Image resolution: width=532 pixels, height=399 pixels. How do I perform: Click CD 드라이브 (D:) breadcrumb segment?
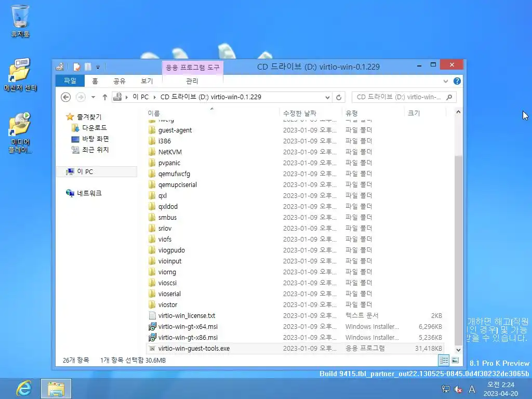click(x=211, y=97)
